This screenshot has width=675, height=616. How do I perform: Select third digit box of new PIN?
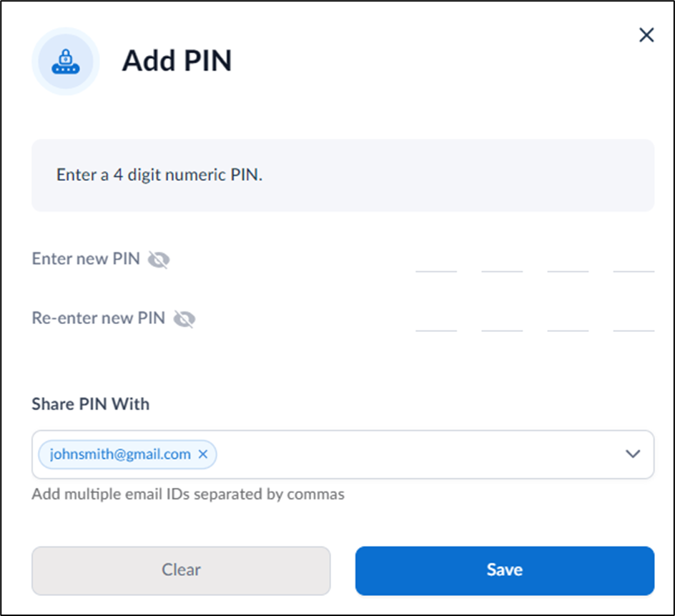point(568,260)
